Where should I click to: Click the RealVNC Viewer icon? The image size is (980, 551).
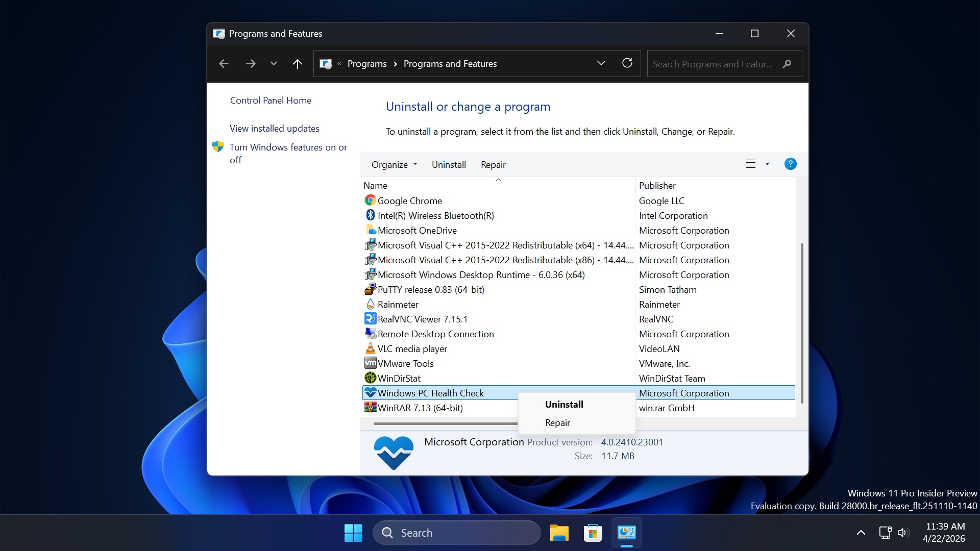tap(370, 319)
